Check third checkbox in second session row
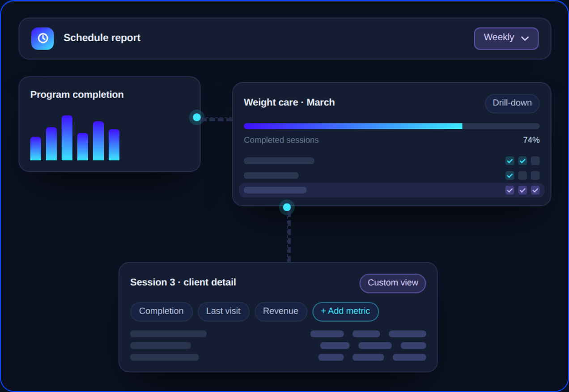The height and width of the screenshot is (392, 569). click(535, 175)
